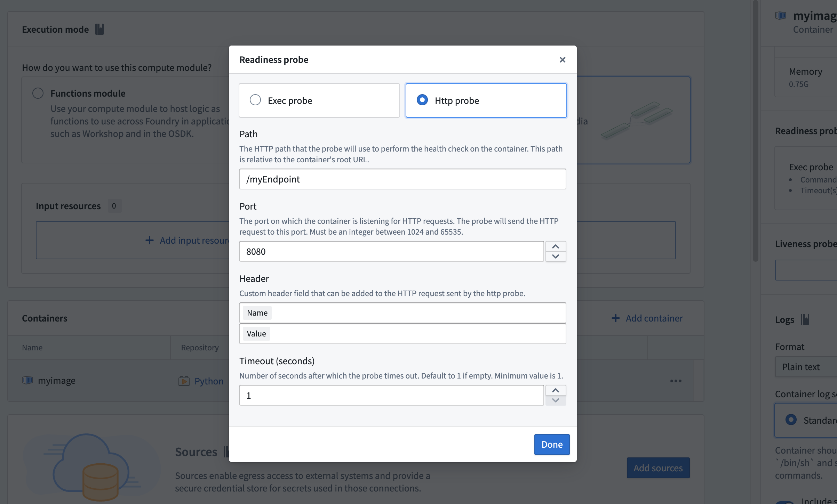Image resolution: width=837 pixels, height=504 pixels.
Task: Open the Execution mode documentation icon
Action: 99,29
